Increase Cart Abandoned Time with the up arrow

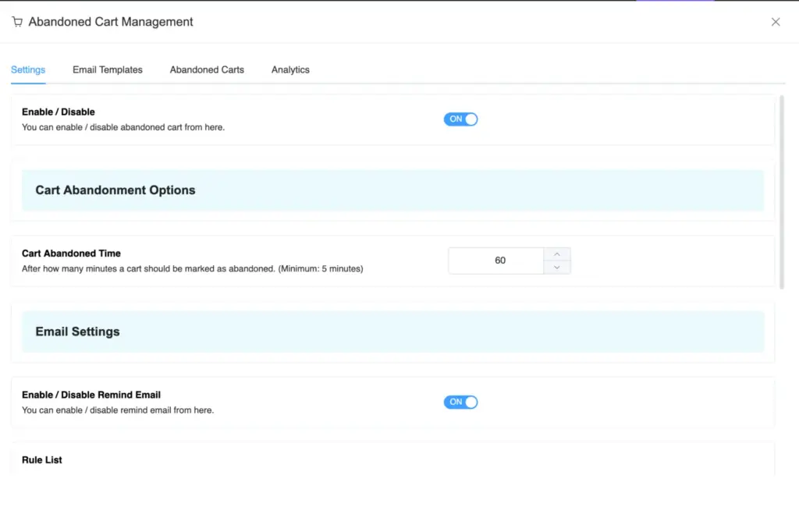coord(557,254)
